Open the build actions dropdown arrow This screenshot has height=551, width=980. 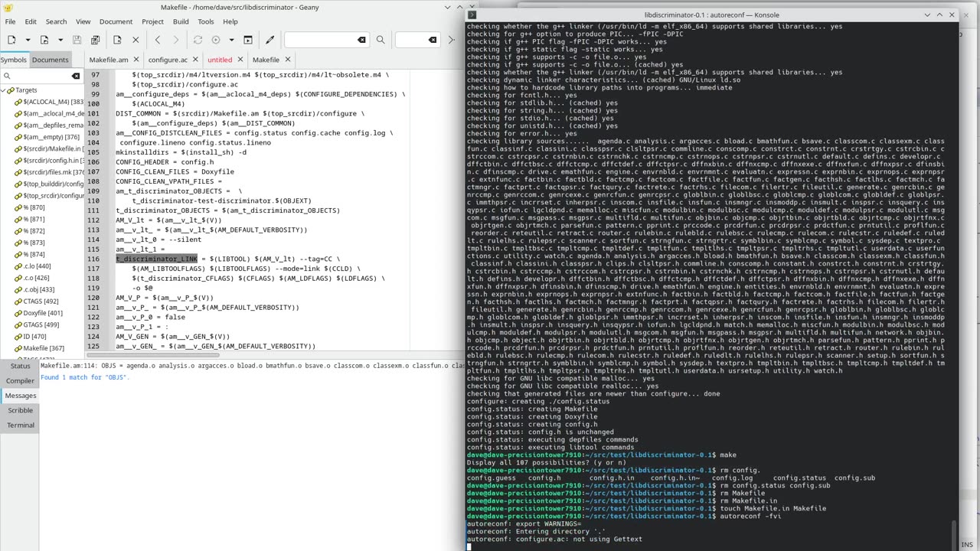(231, 40)
